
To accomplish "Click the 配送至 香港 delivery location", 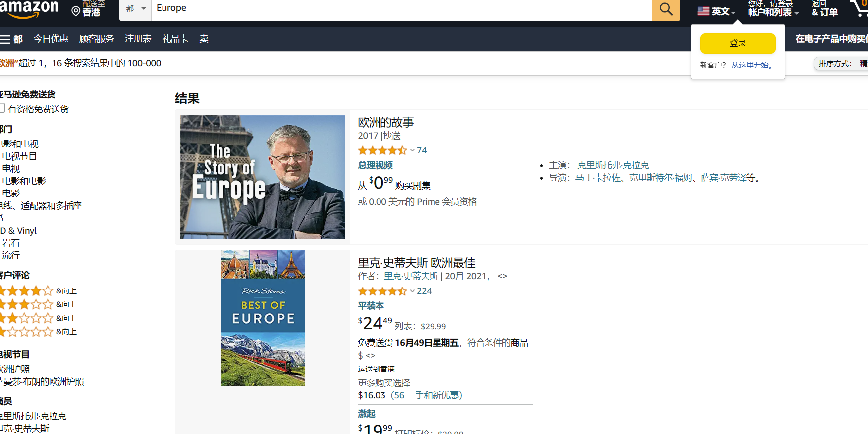I will [88, 9].
